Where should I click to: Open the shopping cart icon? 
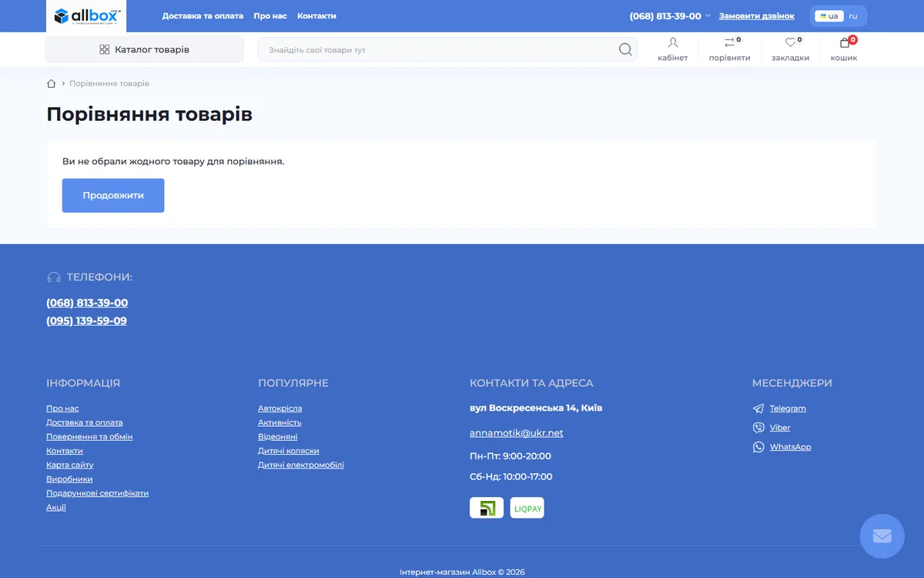pos(845,43)
